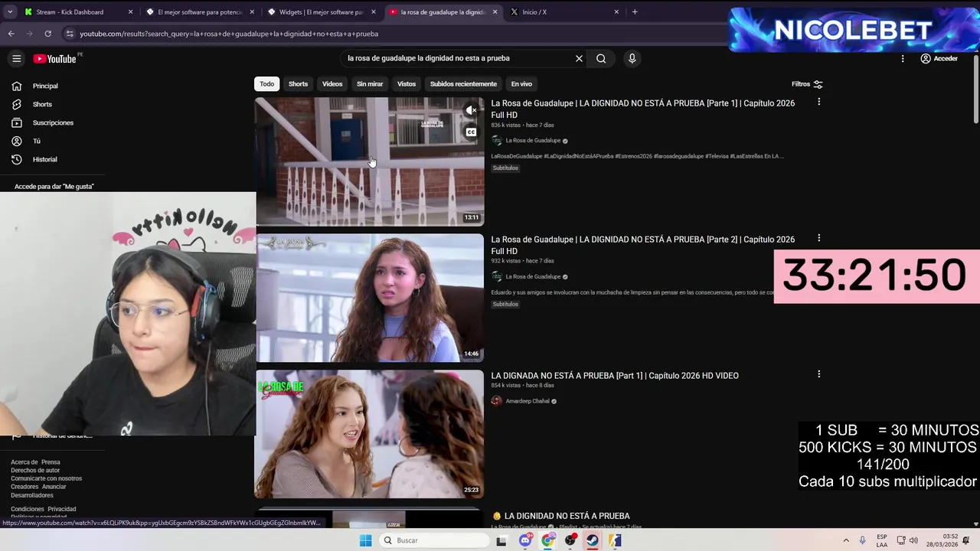Reload the page in the browser

pyautogui.click(x=47, y=34)
